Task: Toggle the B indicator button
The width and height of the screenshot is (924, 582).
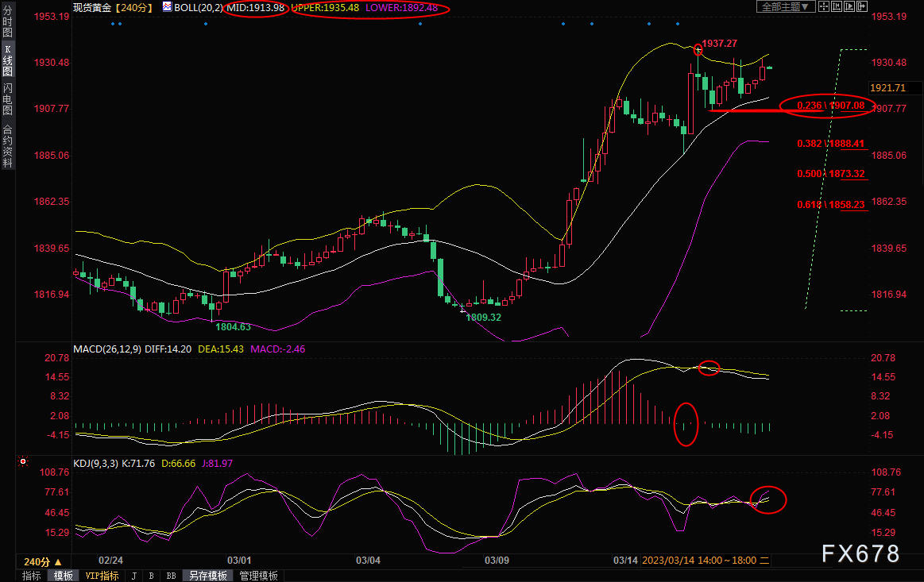Action: [x=151, y=576]
